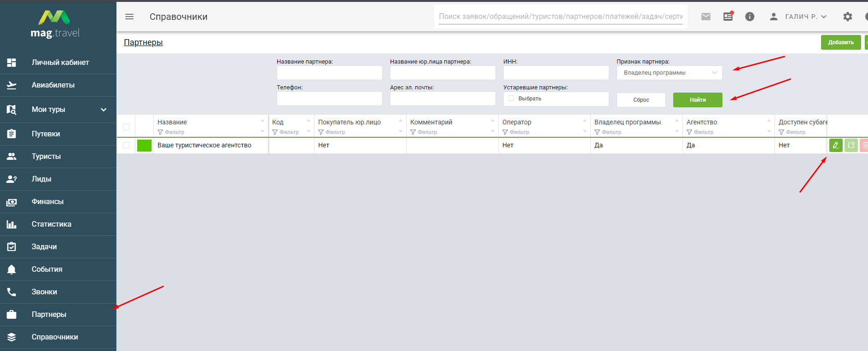Click the Сброс reset button
The width and height of the screenshot is (868, 351).
click(x=641, y=100)
